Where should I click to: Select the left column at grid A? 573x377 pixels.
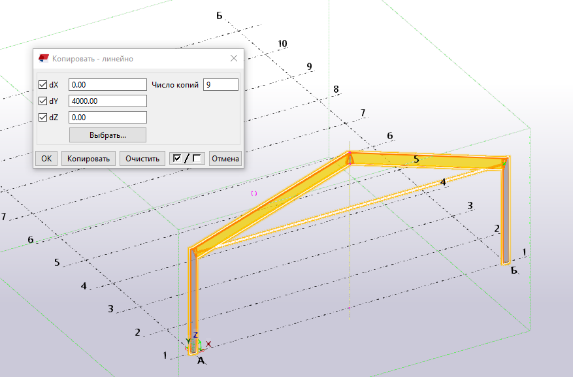193,300
